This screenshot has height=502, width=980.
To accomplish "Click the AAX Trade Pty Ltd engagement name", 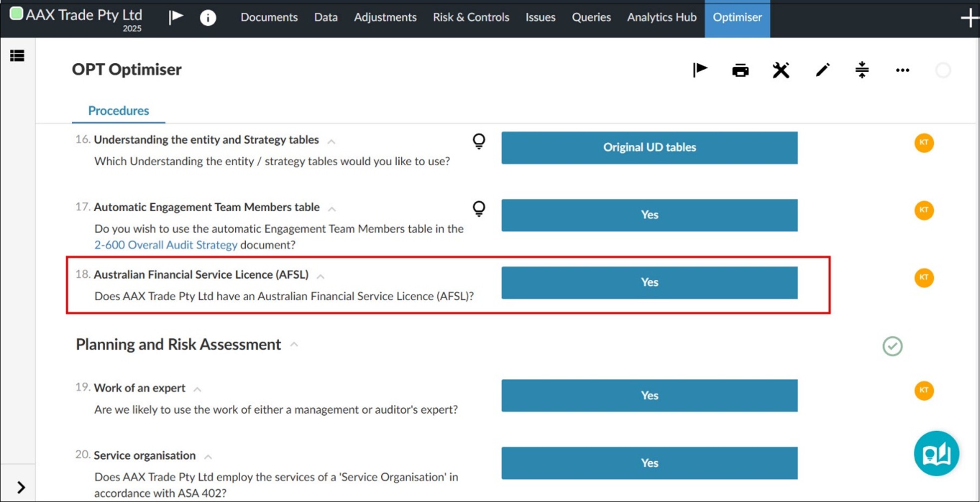I will point(84,15).
